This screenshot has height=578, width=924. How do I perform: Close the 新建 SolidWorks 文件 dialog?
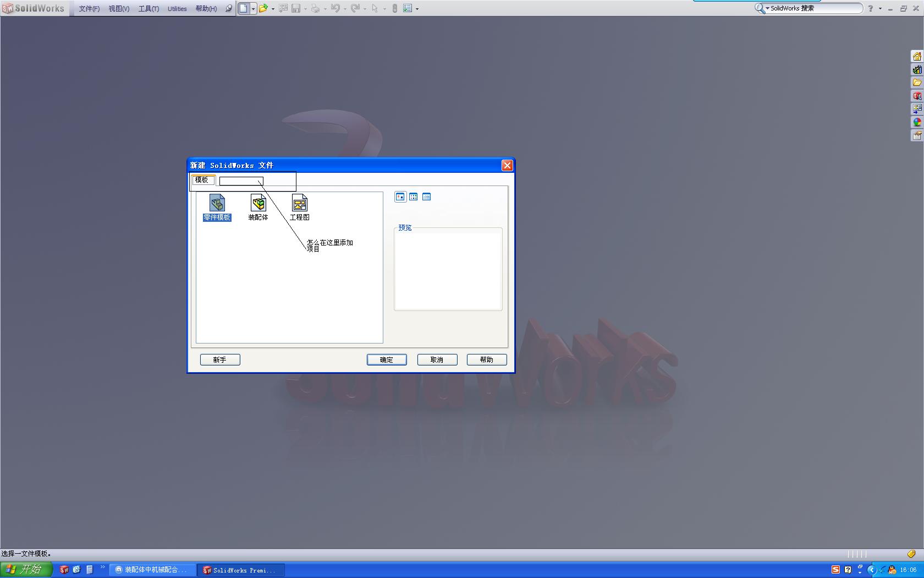[x=507, y=165]
